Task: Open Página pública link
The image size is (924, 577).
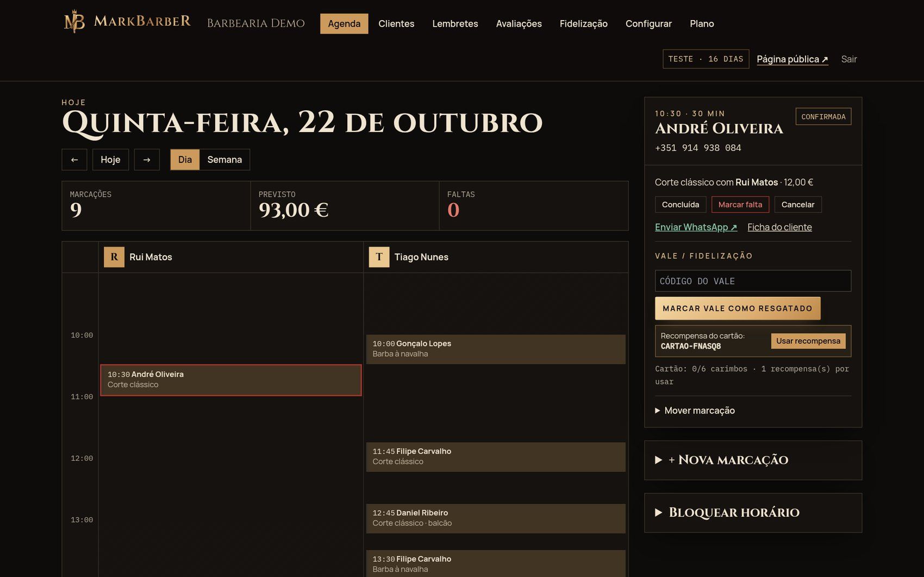Action: tap(792, 59)
